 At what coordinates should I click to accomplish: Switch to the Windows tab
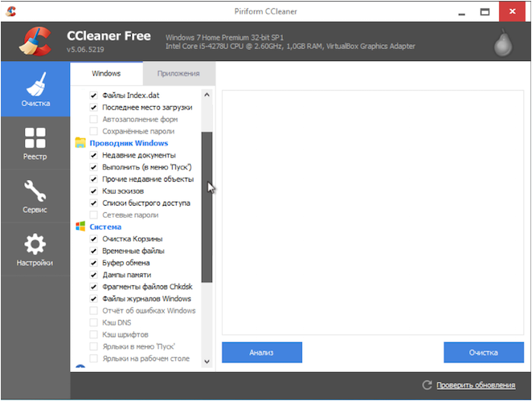click(x=106, y=73)
